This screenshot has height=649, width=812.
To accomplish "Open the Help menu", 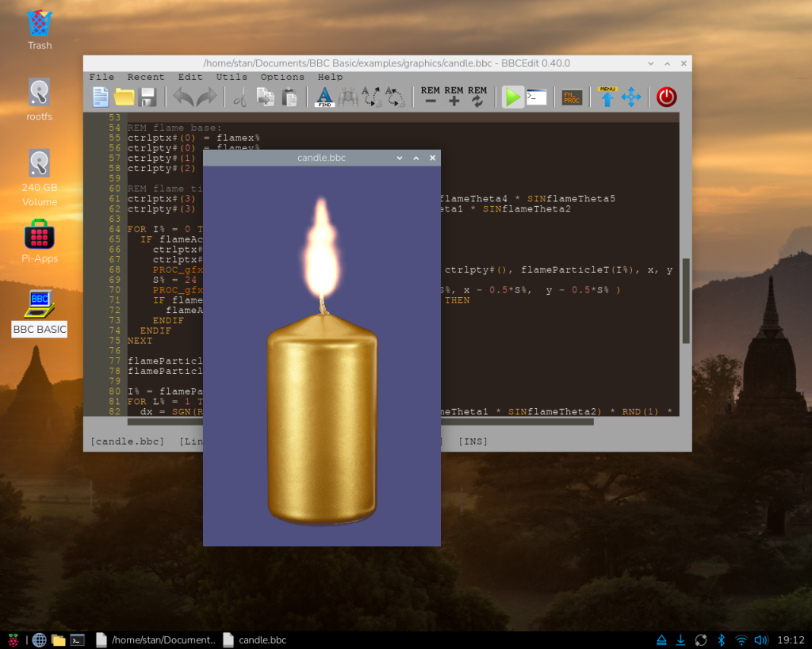I will click(330, 77).
